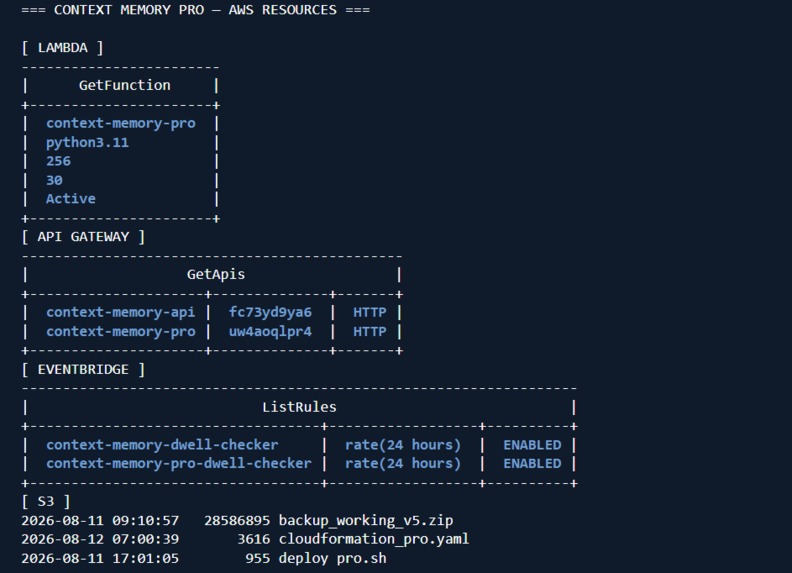Select the file size 28586895

[x=237, y=520]
